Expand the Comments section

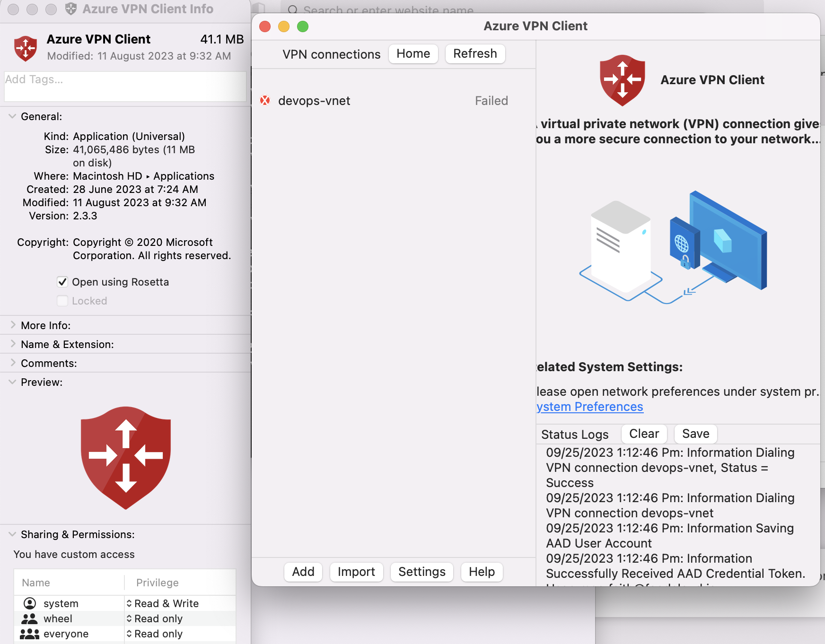point(13,363)
